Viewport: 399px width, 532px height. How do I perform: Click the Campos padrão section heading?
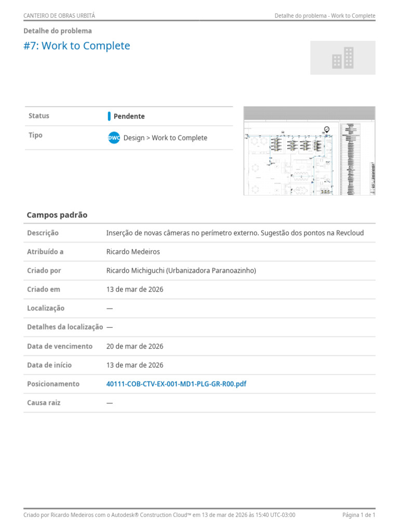(57, 215)
